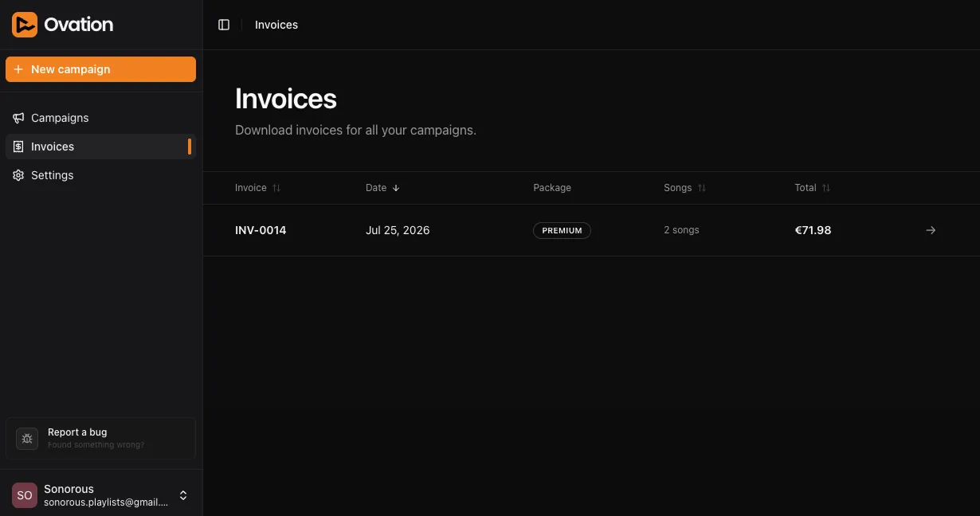Viewport: 980px width, 516px height.
Task: Click the plus icon in New campaign
Action: pyautogui.click(x=18, y=69)
